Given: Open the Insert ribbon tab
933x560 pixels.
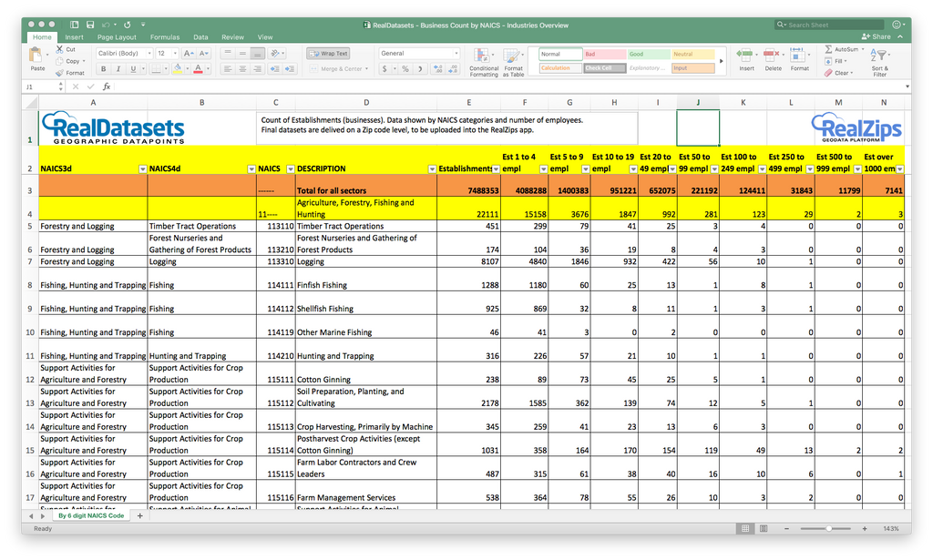Looking at the screenshot, I should (74, 36).
